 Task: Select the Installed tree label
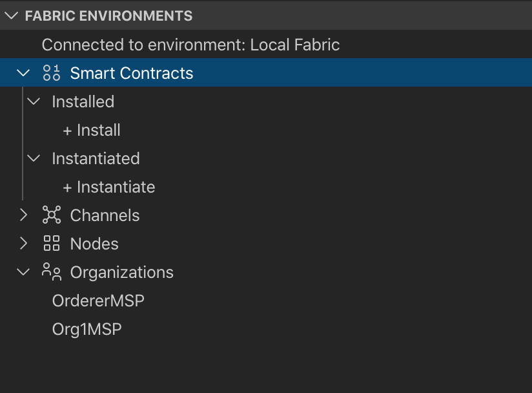83,101
